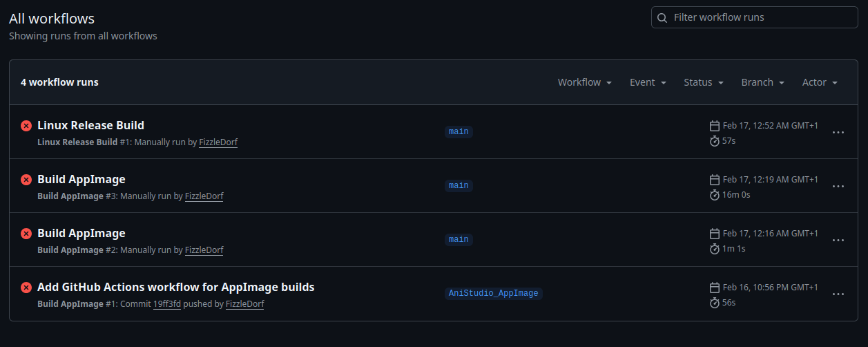Open Add GitHub Actions workflow for AppImage builds run
The height and width of the screenshot is (347, 868).
click(176, 287)
